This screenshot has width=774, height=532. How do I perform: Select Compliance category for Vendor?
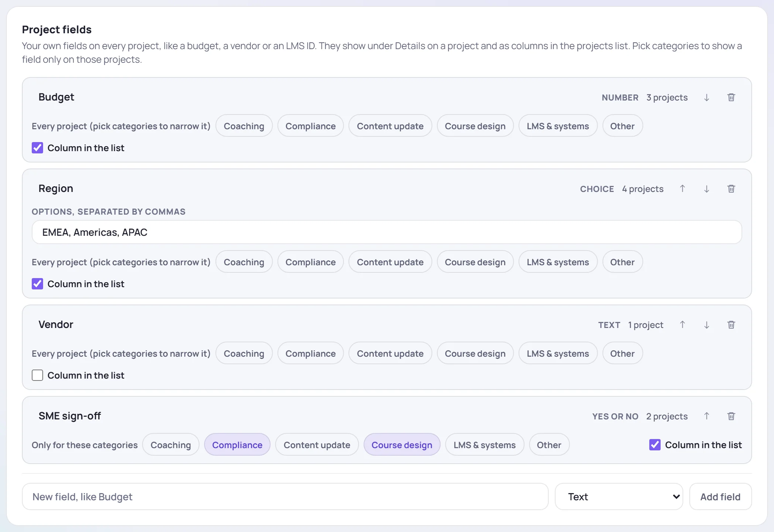pyautogui.click(x=310, y=353)
